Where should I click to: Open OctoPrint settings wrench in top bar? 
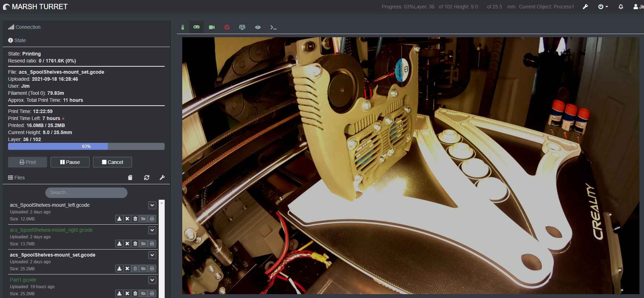[585, 7]
